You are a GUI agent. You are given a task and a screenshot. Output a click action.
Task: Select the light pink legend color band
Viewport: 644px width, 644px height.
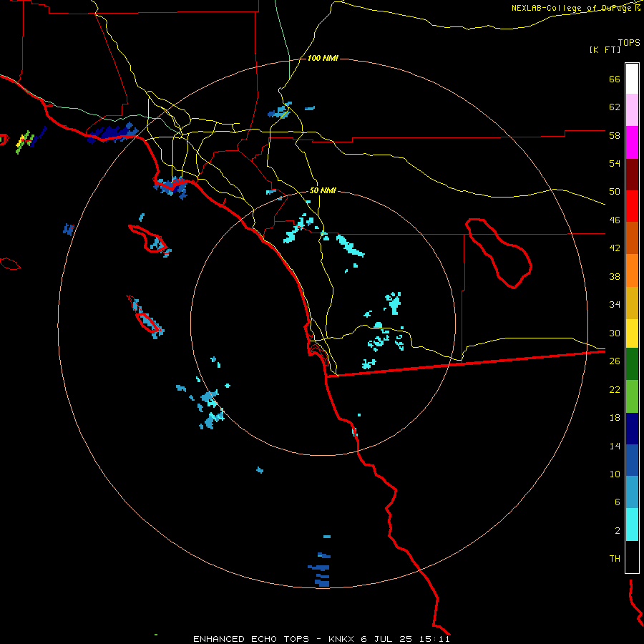pos(632,109)
